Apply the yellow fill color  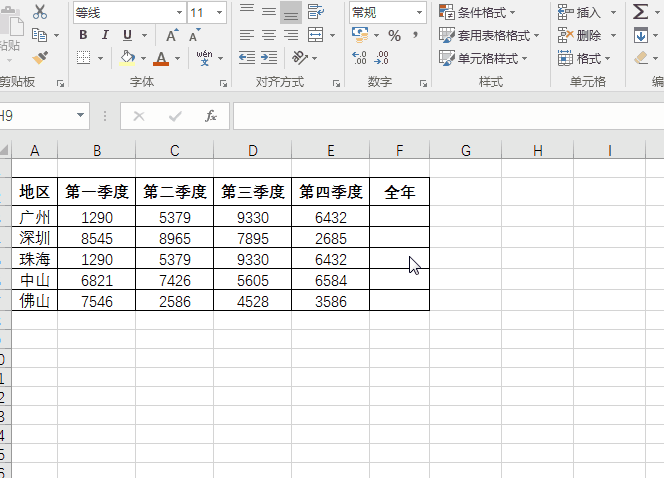coord(127,58)
